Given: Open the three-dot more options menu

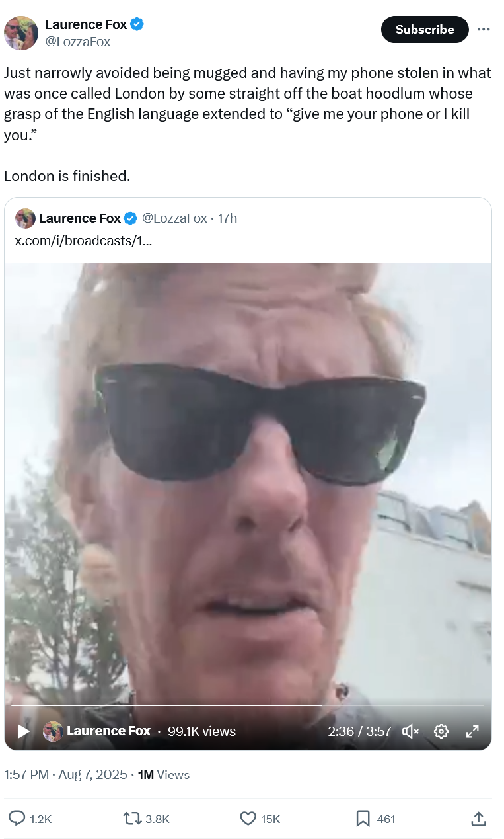Looking at the screenshot, I should click(484, 30).
